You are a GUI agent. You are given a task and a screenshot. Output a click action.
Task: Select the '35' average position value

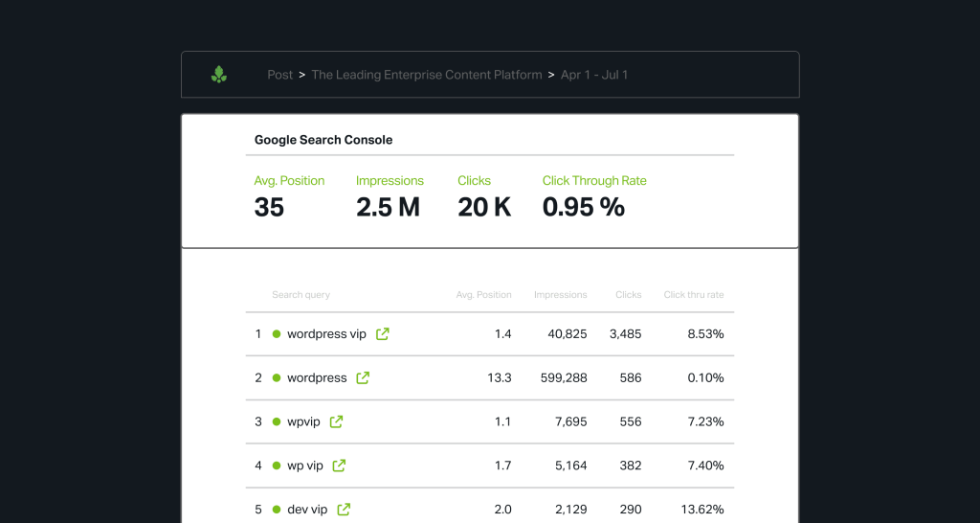[269, 207]
